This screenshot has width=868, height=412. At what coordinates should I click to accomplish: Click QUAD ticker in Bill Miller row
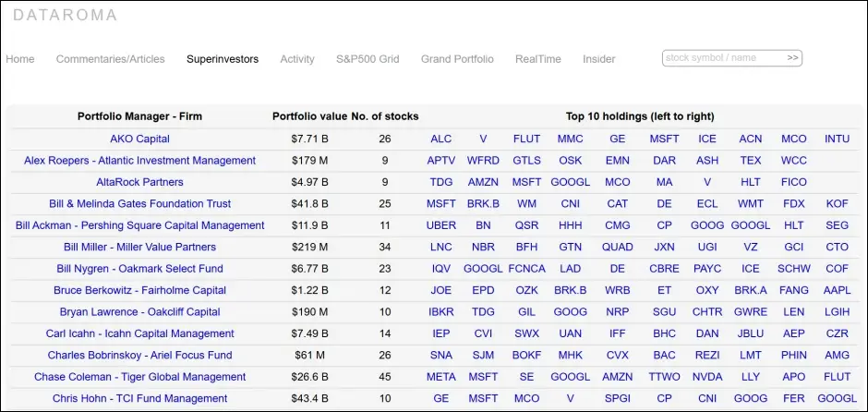pyautogui.click(x=617, y=247)
